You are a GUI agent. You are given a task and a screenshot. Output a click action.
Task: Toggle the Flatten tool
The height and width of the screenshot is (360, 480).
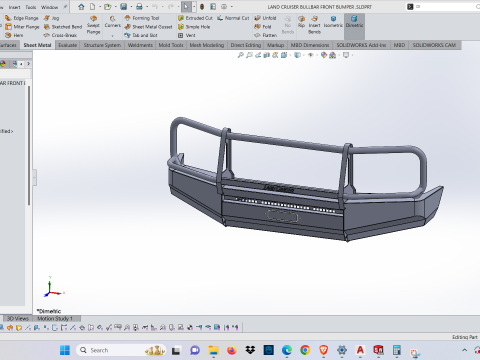point(266,35)
